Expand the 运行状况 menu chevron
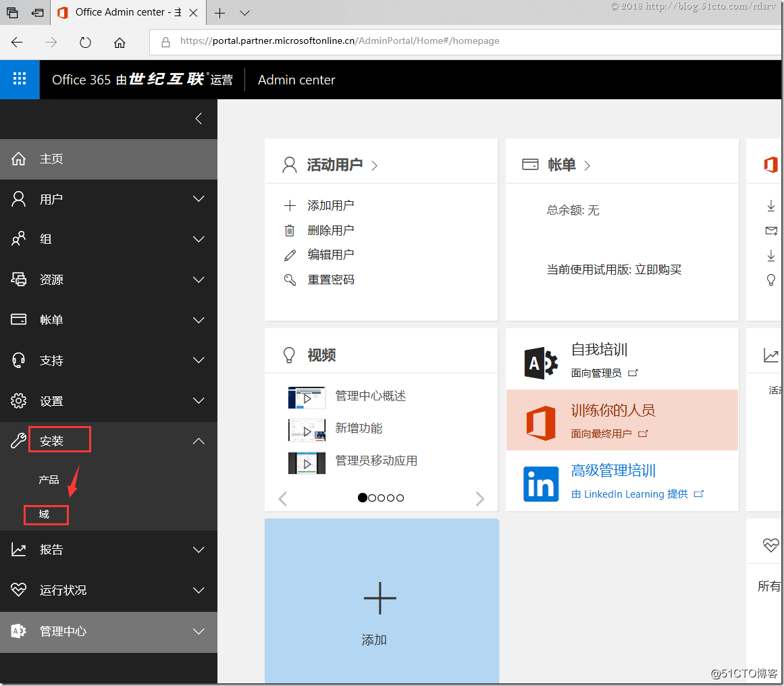The image size is (784, 686). tap(199, 590)
